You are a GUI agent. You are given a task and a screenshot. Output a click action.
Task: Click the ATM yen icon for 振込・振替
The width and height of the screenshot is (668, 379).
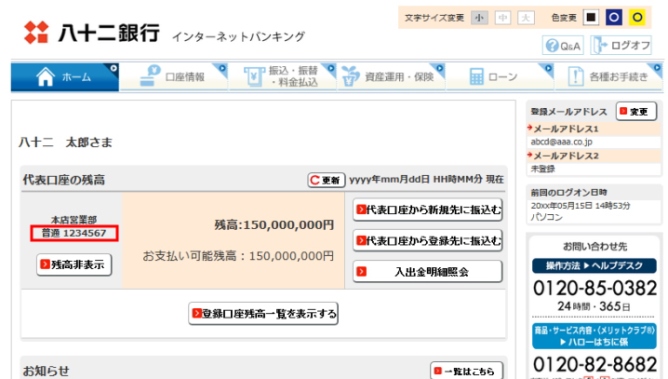[x=254, y=77]
